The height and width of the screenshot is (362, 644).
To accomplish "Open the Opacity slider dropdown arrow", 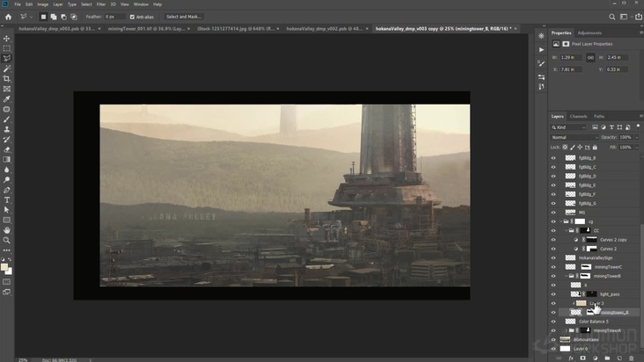I will tap(637, 137).
